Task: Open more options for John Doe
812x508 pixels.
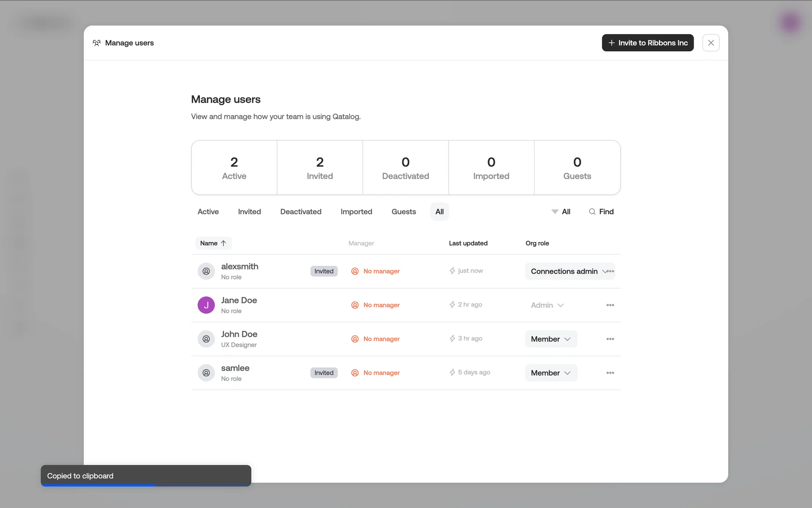Action: (610, 339)
